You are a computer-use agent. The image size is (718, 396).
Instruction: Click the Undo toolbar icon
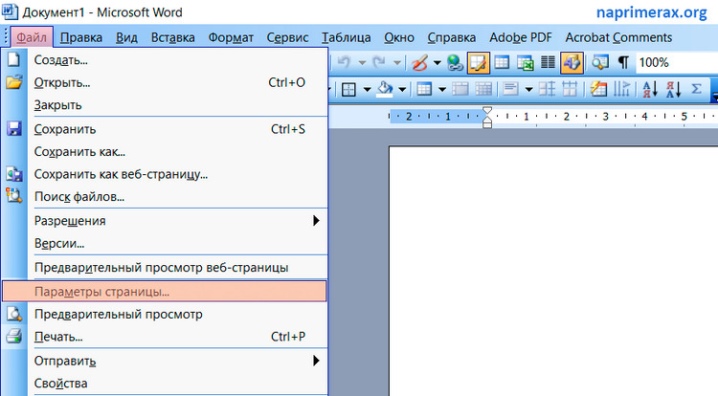[x=343, y=63]
